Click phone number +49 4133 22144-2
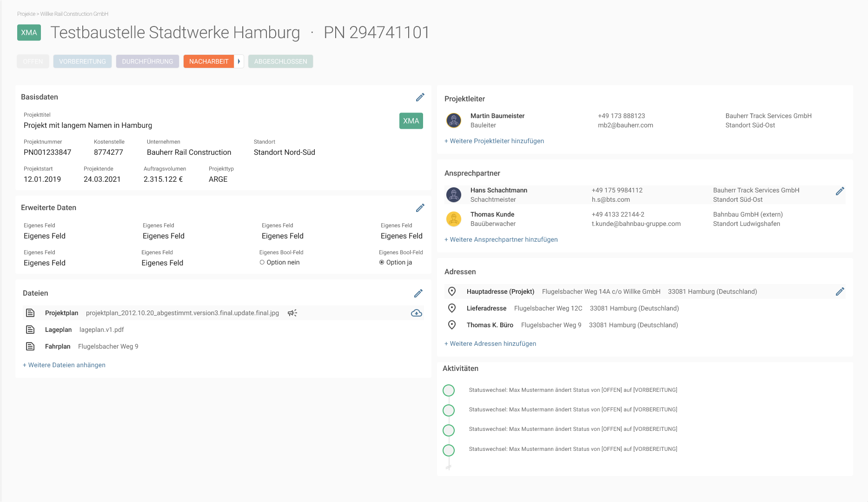The image size is (868, 502). pyautogui.click(x=618, y=214)
